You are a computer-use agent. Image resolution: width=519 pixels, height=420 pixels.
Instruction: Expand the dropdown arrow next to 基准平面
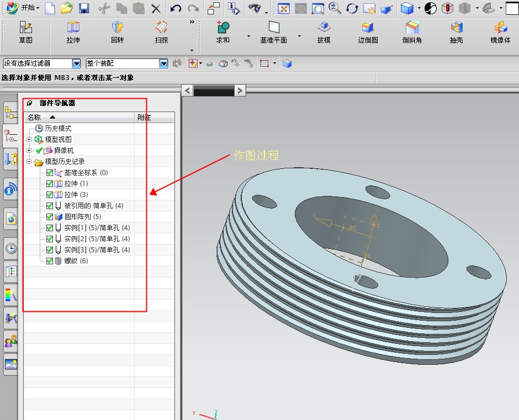[x=300, y=36]
